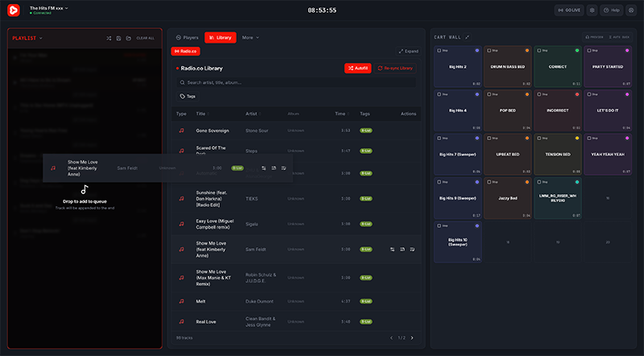The image size is (644, 356).
Task: Go to next library page arrow
Action: [412, 338]
